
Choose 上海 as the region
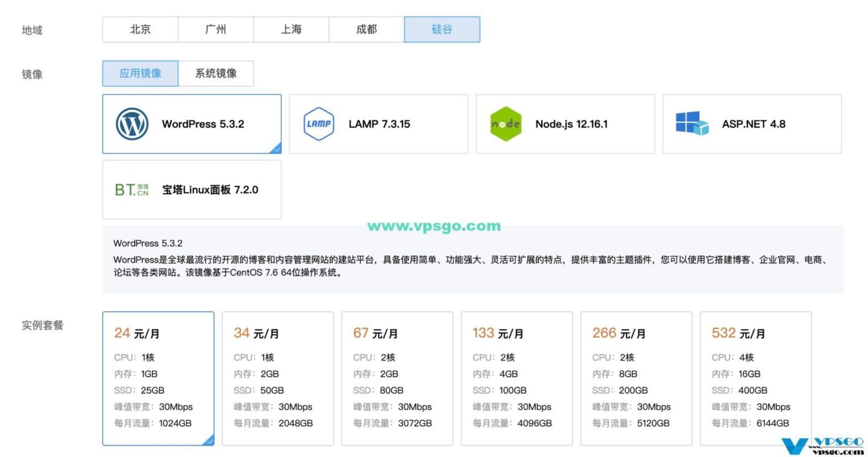click(291, 30)
